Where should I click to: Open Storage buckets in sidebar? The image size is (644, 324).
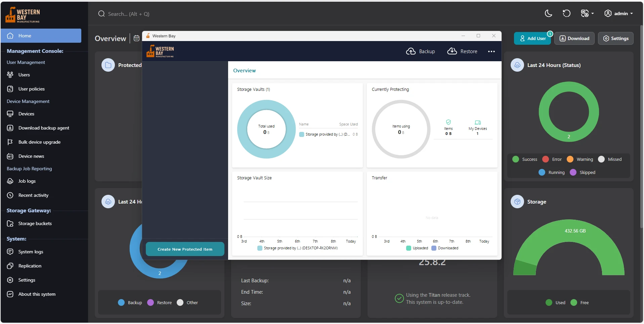point(35,223)
